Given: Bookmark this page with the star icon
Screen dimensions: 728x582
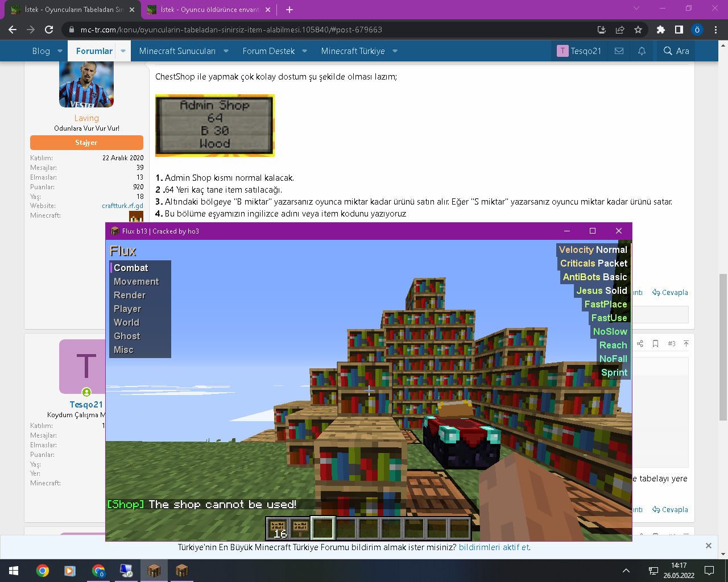Looking at the screenshot, I should [x=638, y=30].
